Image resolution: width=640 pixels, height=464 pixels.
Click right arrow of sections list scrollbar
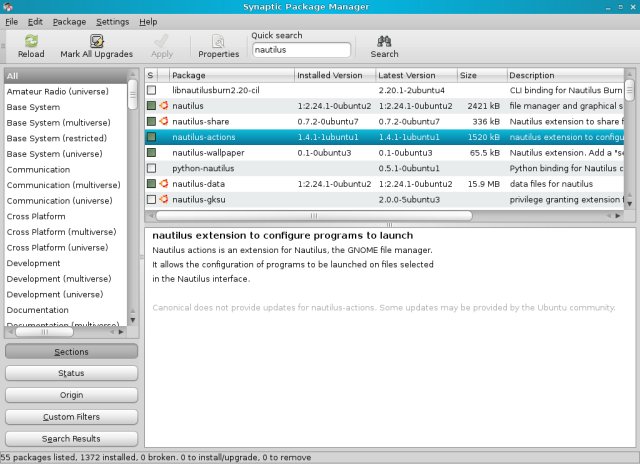pos(121,332)
